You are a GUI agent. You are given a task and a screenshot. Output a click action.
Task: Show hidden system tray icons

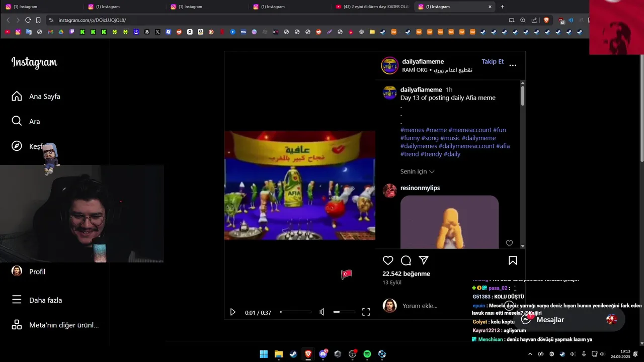point(530,354)
